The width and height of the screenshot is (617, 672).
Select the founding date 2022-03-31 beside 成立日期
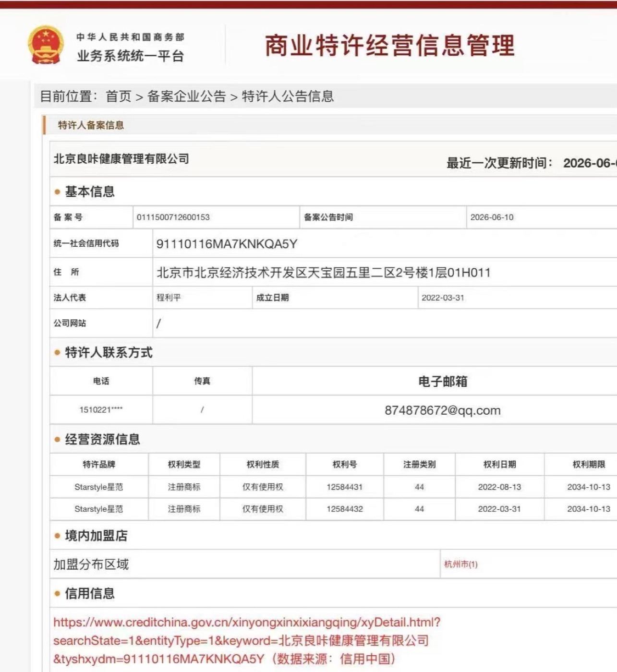coord(443,298)
